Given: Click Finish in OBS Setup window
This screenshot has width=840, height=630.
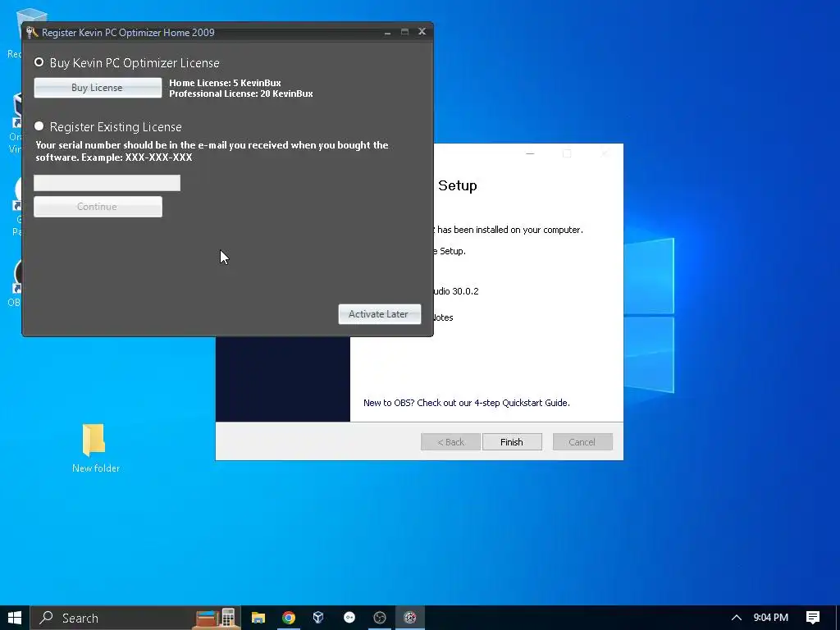Looking at the screenshot, I should pos(512,442).
